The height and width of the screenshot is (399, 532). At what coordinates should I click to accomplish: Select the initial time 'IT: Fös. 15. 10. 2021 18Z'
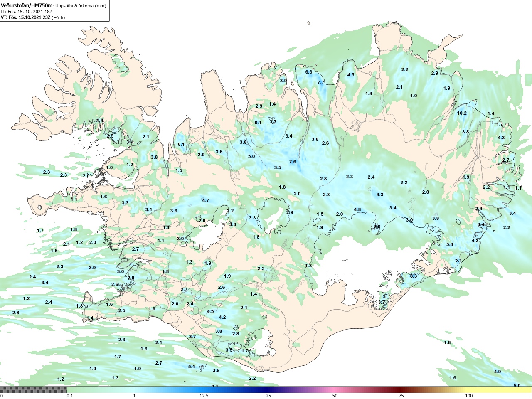coord(27,12)
